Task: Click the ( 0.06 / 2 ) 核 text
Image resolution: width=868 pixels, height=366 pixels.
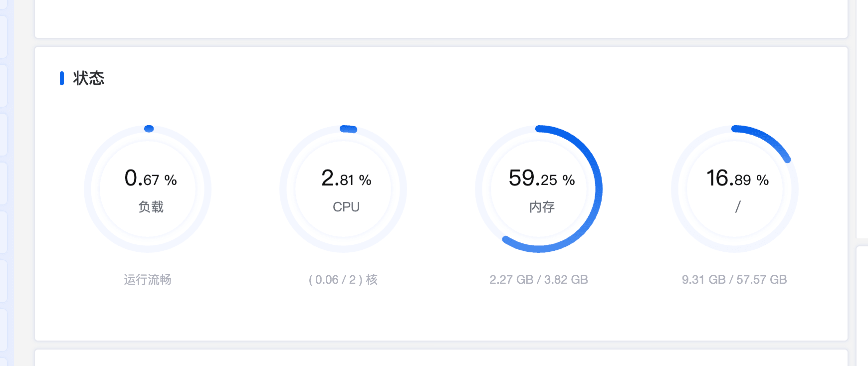Action: [x=343, y=280]
